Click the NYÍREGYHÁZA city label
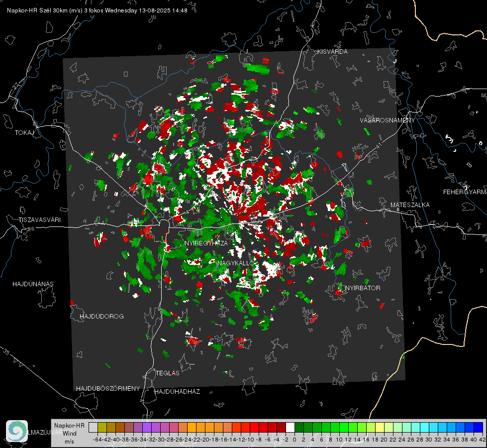The height and width of the screenshot is (448, 487). 206,243
